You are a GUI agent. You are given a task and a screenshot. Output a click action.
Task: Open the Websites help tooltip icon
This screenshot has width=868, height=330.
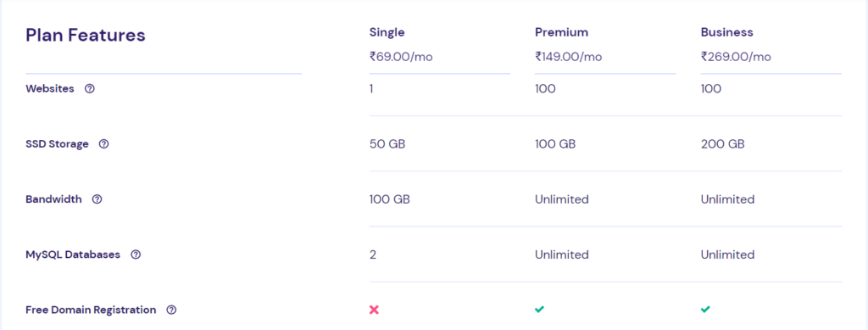[x=90, y=88]
